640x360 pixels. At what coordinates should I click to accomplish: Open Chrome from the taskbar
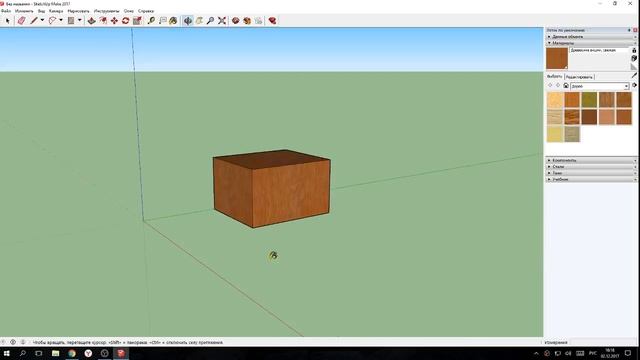(x=72, y=353)
